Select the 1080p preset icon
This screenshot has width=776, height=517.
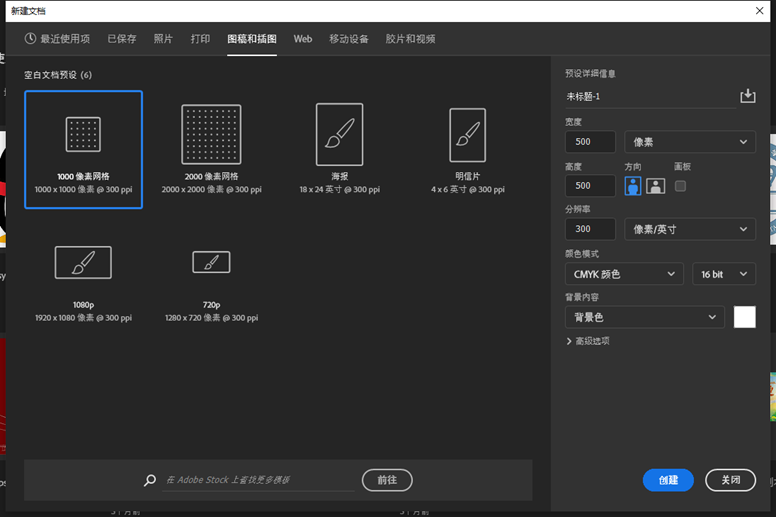pyautogui.click(x=83, y=262)
